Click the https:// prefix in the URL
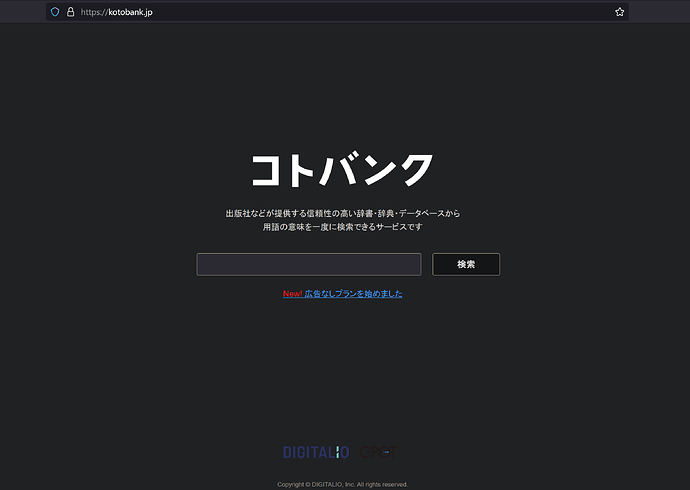The width and height of the screenshot is (690, 490). [x=93, y=12]
